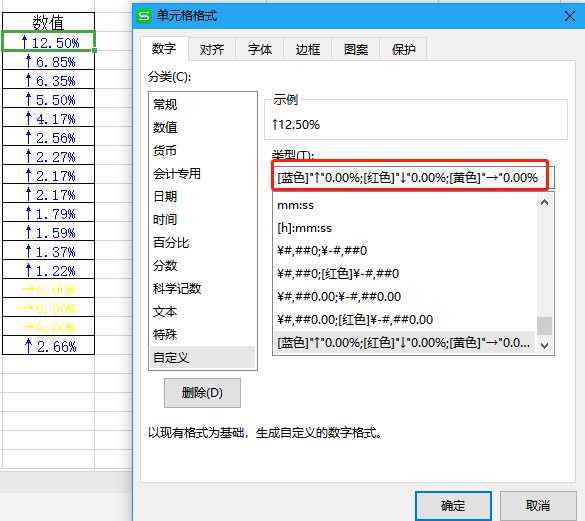Switch to the 图案 tab
Screen dimensions: 585x521
356,49
